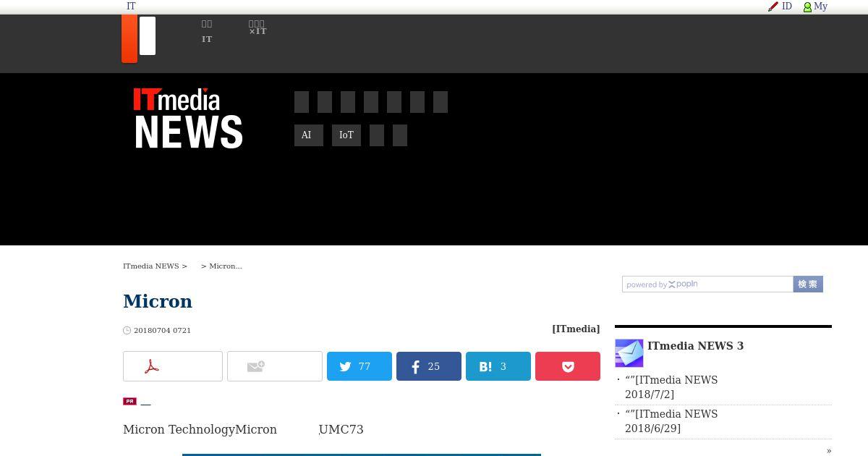Share on Facebook showing 25
This screenshot has height=456, width=868.
tap(429, 366)
